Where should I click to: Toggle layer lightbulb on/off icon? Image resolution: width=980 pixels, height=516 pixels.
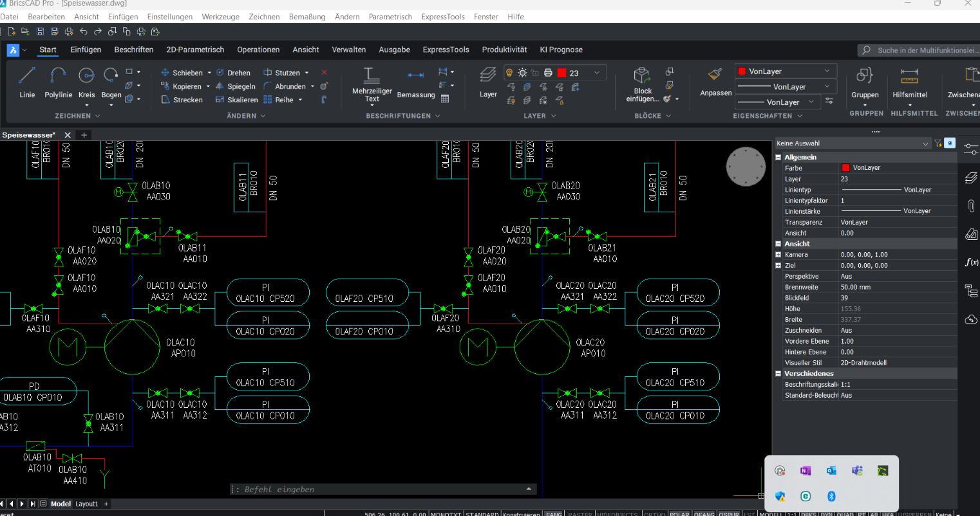tap(509, 73)
